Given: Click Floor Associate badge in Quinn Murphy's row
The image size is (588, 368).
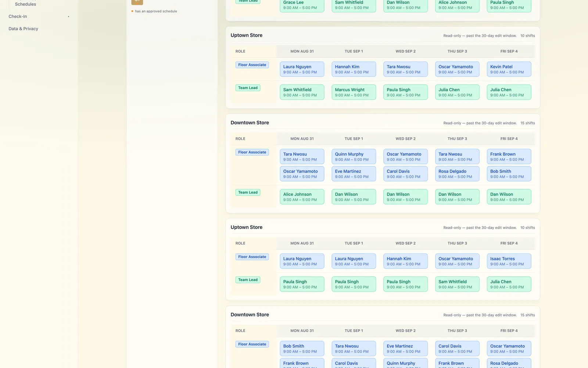Looking at the screenshot, I should click(252, 152).
